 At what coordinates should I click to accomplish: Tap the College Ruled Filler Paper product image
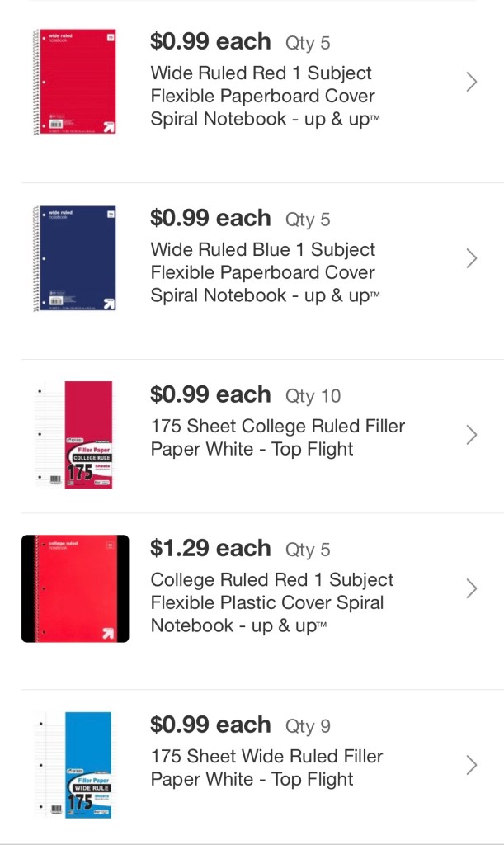[74, 435]
